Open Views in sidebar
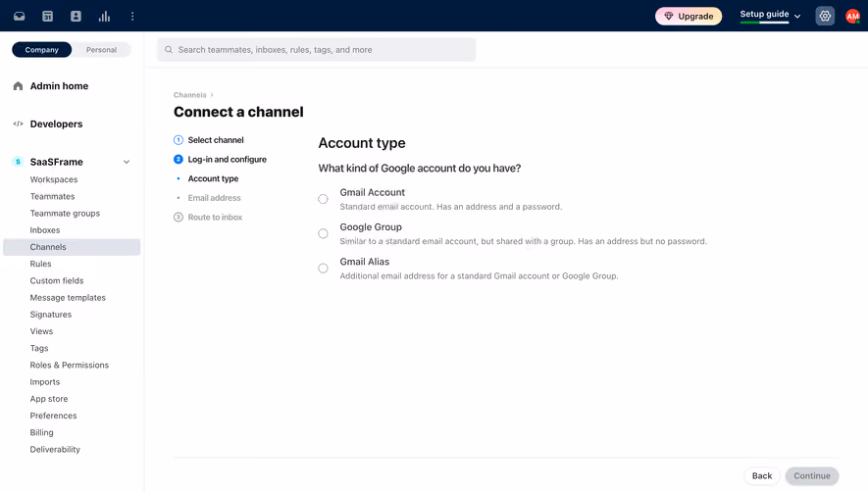This screenshot has height=492, width=868. coord(41,331)
